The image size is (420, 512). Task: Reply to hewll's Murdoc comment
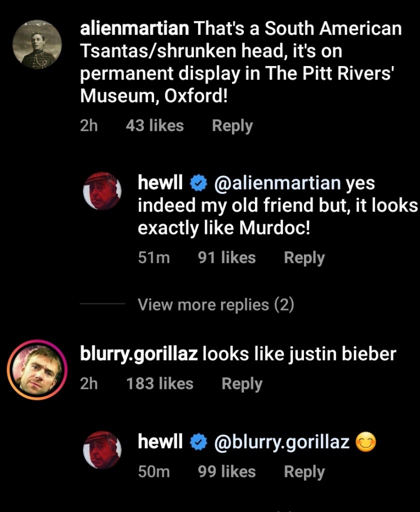[304, 257]
